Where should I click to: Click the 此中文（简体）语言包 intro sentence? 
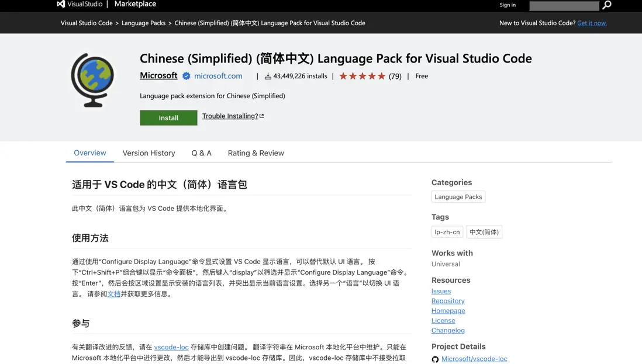pos(150,208)
